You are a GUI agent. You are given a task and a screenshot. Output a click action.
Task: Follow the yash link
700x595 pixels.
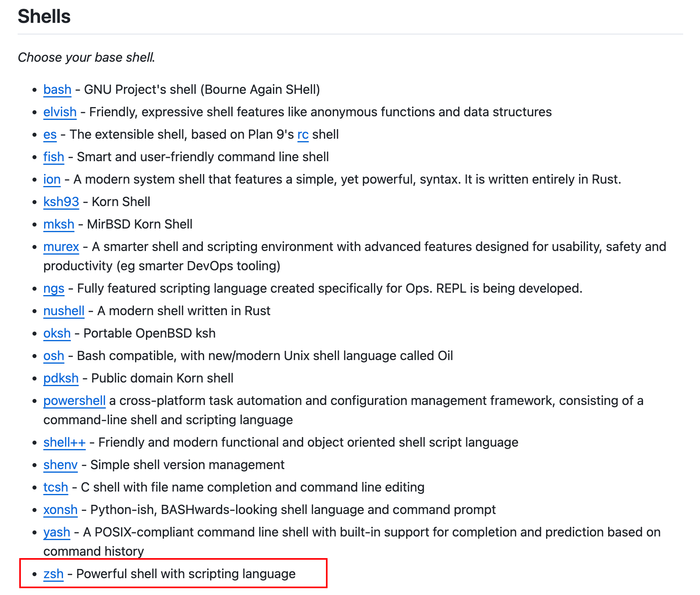click(57, 532)
